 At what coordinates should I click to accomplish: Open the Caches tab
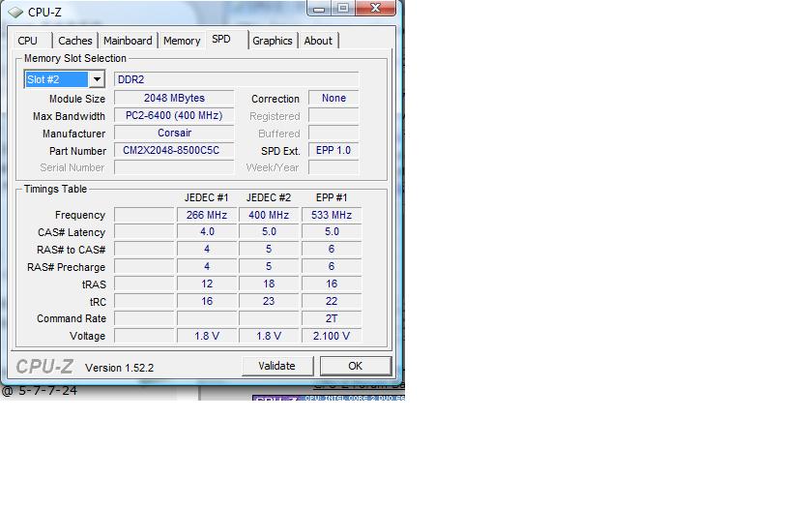pos(75,41)
